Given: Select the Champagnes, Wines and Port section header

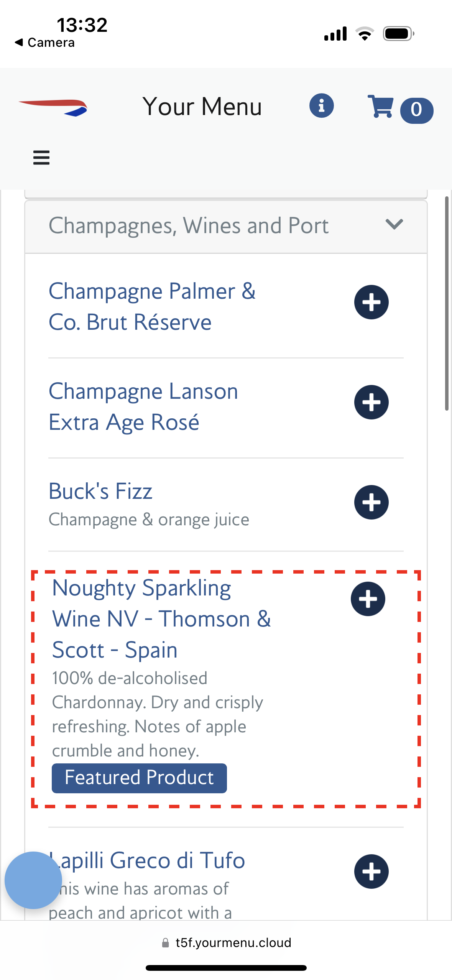Looking at the screenshot, I should [189, 226].
